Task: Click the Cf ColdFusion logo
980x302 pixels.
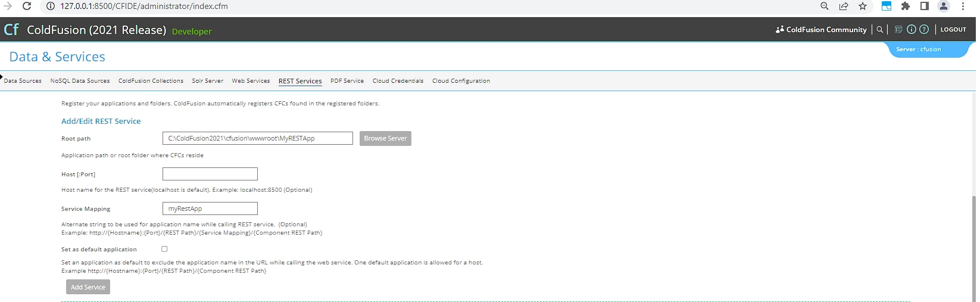Action: [11, 30]
